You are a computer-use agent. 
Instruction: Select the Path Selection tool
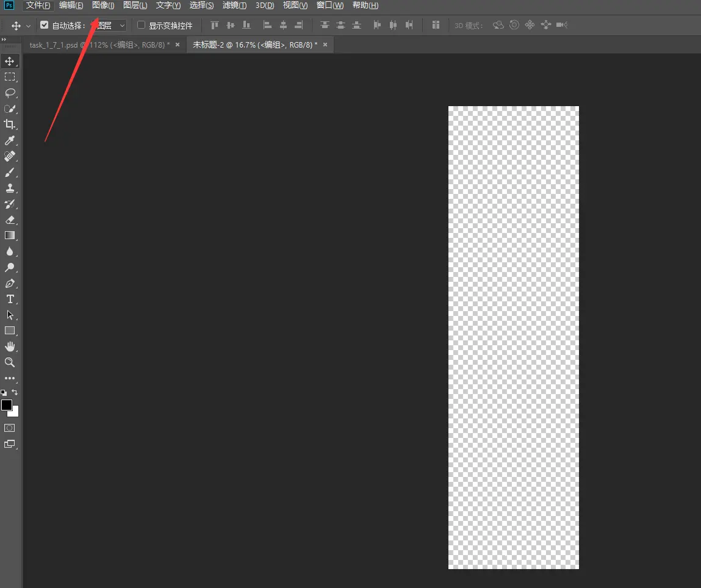tap(10, 315)
